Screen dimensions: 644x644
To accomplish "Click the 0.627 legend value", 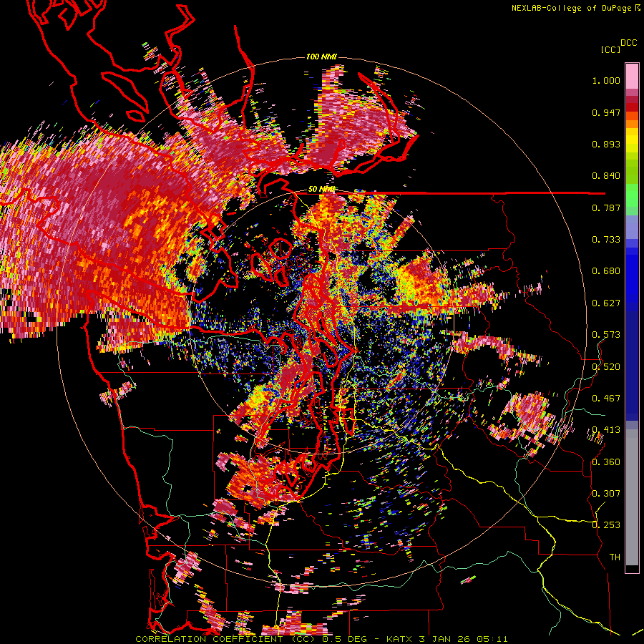I will 606,303.
